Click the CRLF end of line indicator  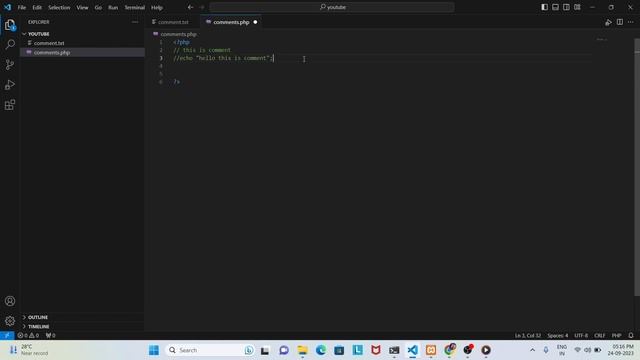coord(600,336)
